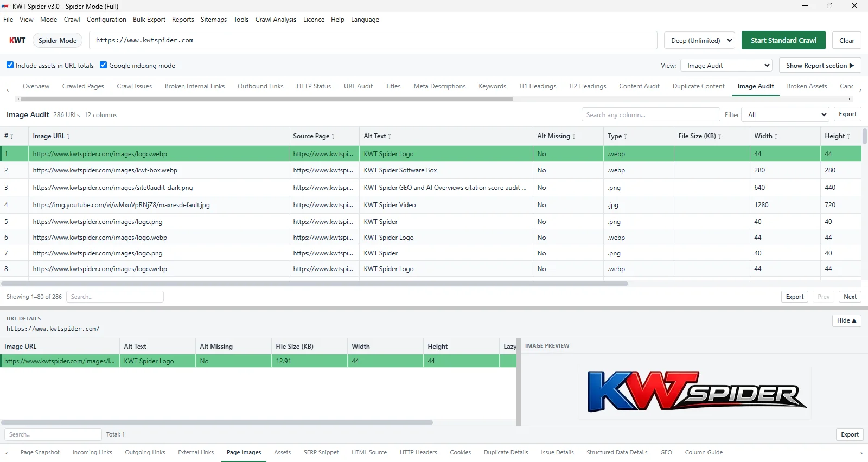Click the Spider Mode button
The image size is (868, 462).
[58, 40]
